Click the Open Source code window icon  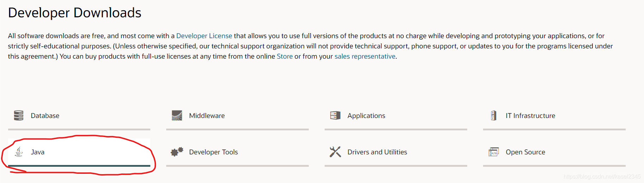(494, 152)
